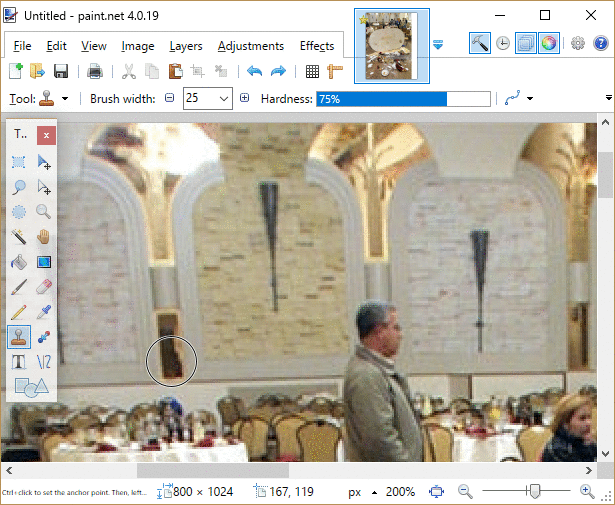
Task: Paste from clipboard icon
Action: 175,71
